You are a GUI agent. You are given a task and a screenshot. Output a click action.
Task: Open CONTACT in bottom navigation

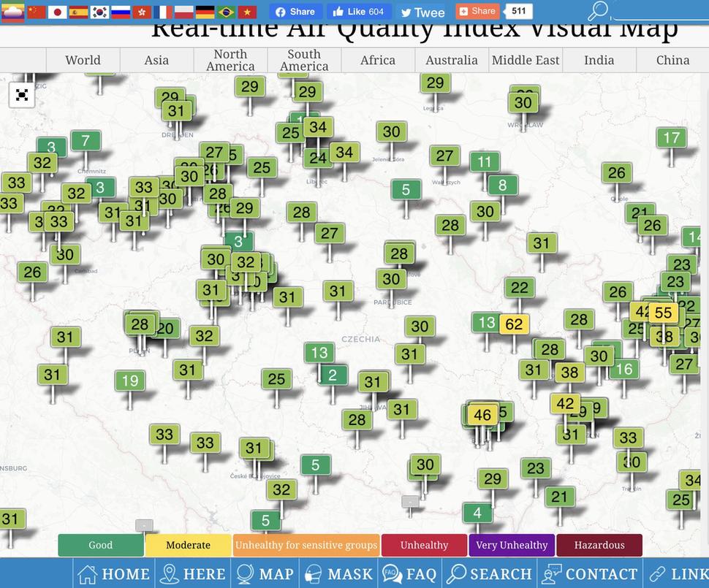[590, 573]
